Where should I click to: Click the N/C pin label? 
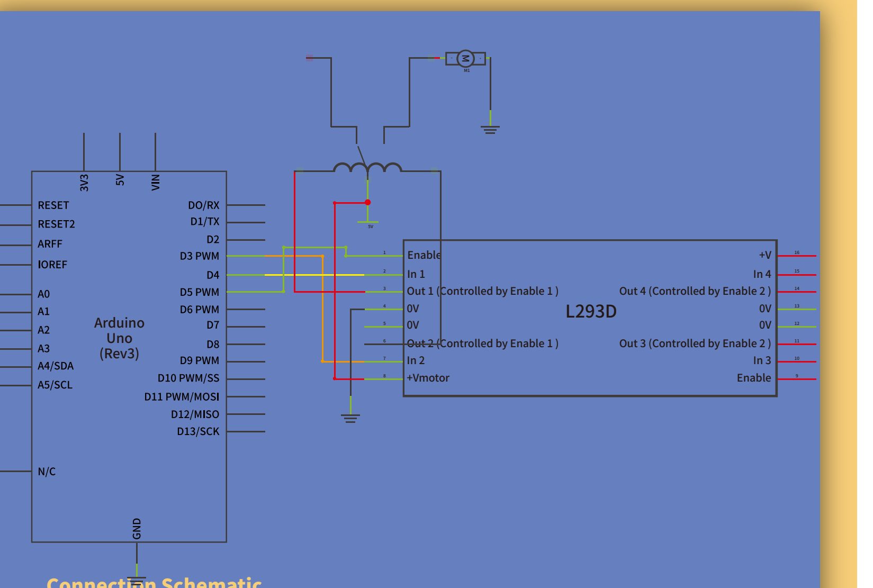click(47, 472)
